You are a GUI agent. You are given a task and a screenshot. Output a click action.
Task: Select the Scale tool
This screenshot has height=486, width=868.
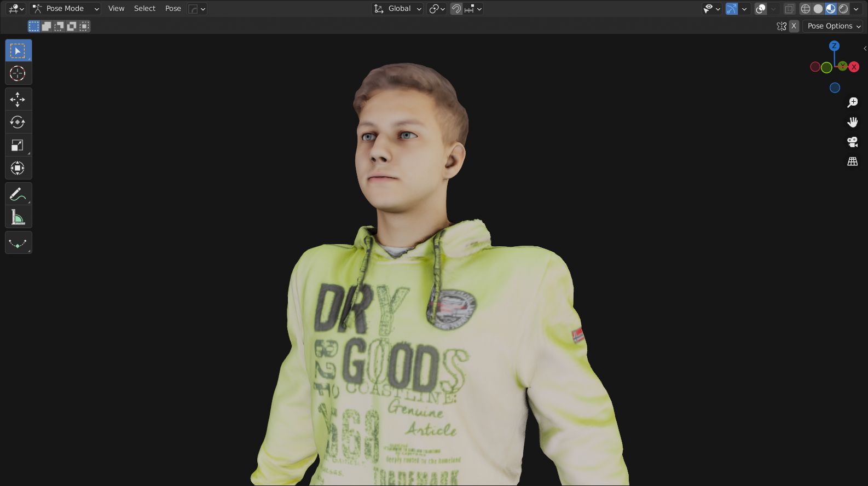tap(18, 145)
